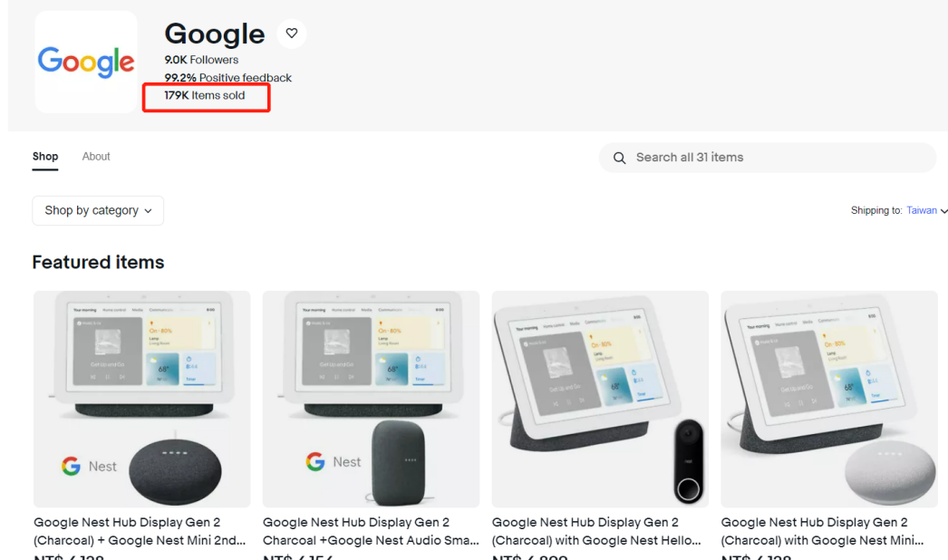Change shipping destination from Taiwan
Viewport: 948px width, 560px height.
point(926,210)
